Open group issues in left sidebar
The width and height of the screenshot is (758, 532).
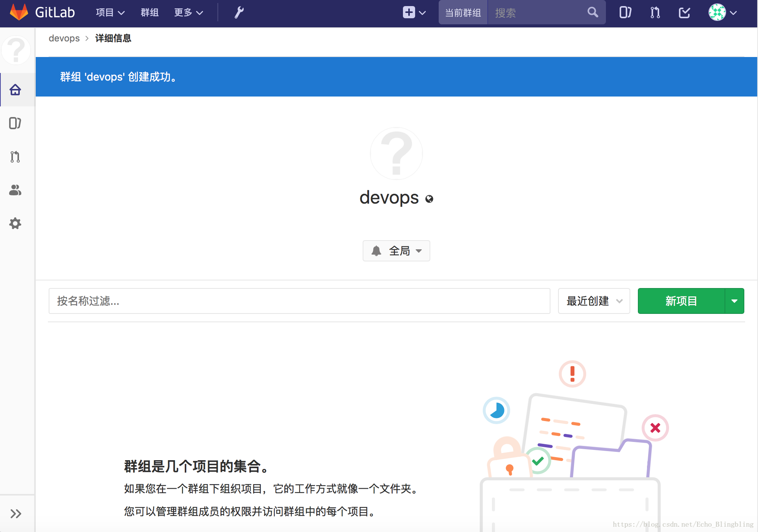point(15,123)
